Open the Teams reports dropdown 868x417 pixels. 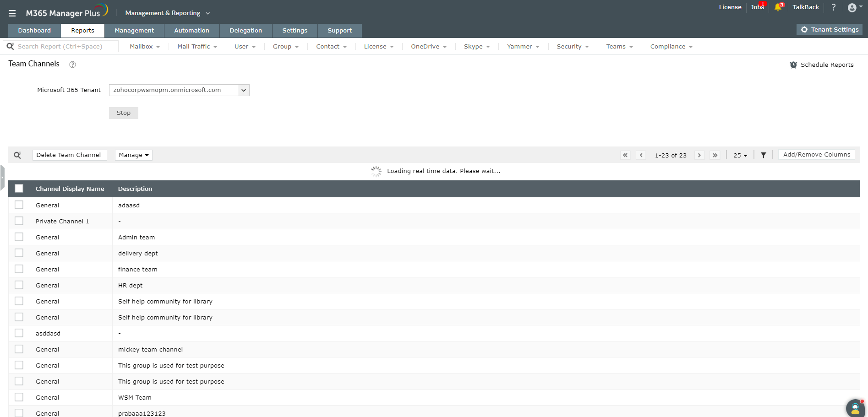click(620, 47)
